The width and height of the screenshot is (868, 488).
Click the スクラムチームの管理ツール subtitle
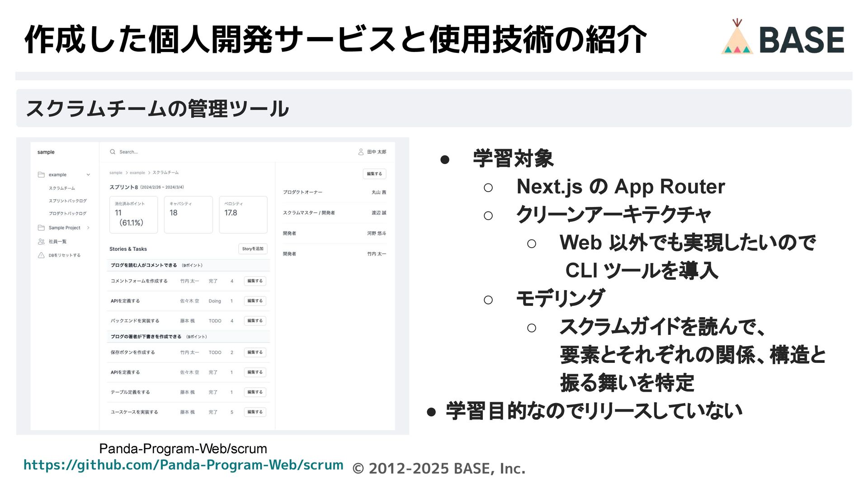[x=157, y=109]
